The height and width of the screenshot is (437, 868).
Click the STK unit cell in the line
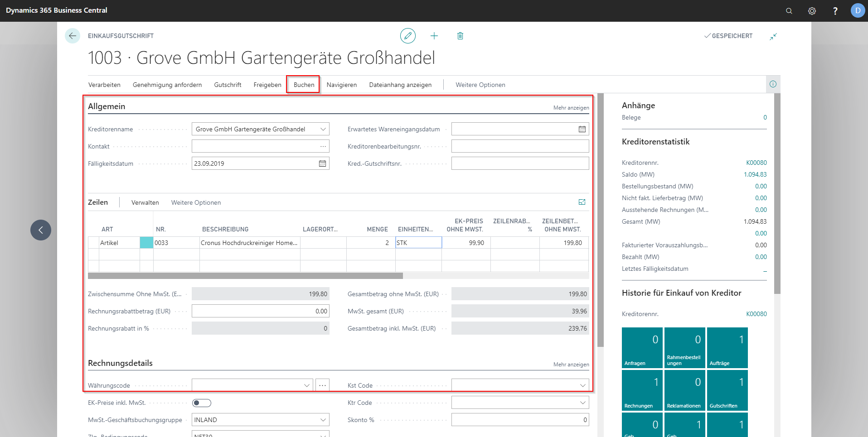418,243
